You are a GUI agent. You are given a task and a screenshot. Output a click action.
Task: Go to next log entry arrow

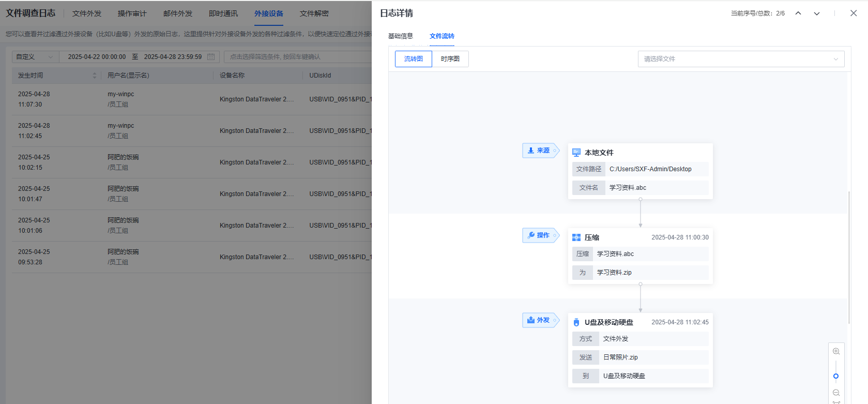(817, 13)
